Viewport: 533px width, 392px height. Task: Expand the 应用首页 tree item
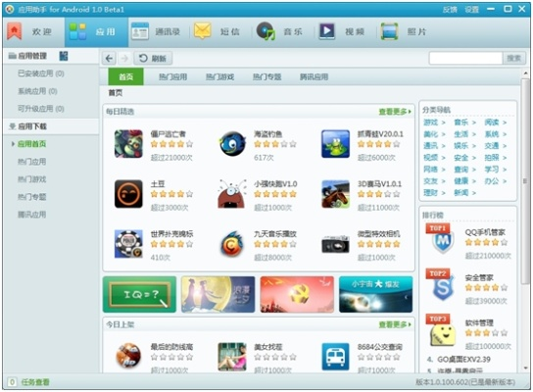[x=13, y=144]
